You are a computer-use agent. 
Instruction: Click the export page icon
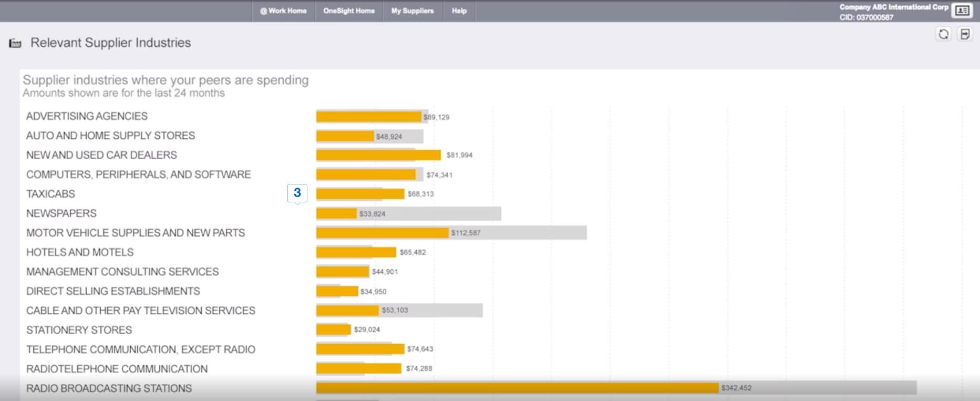click(965, 34)
